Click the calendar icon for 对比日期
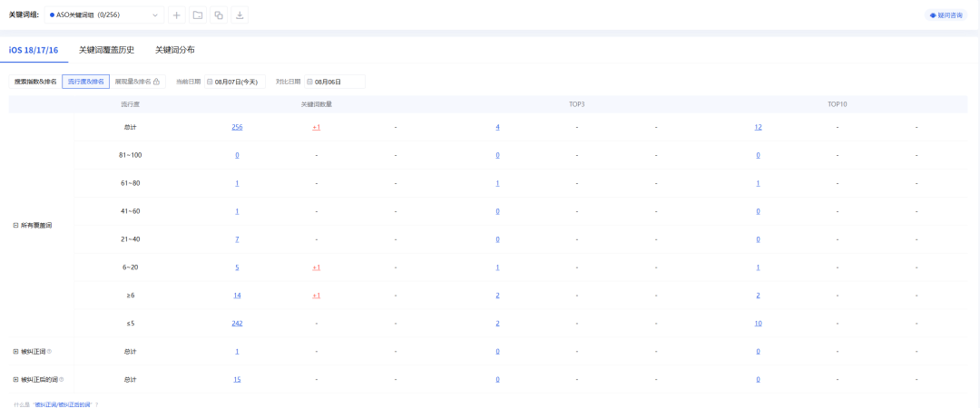 [309, 82]
